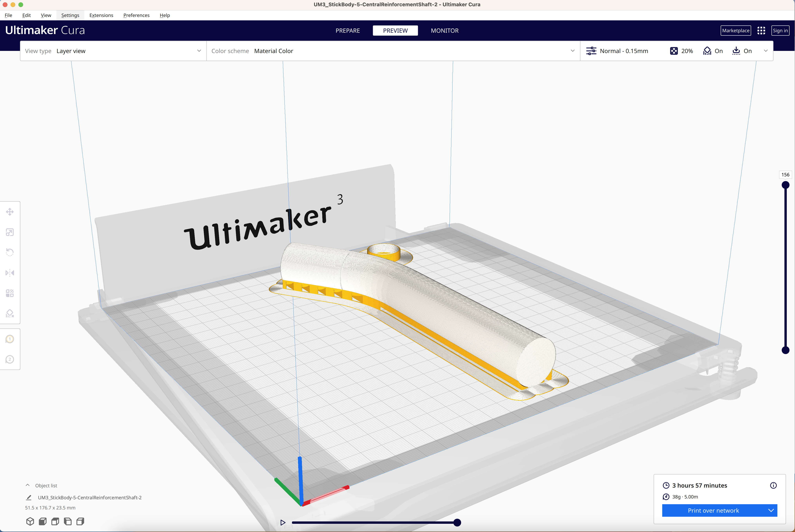Image resolution: width=795 pixels, height=532 pixels.
Task: Expand the print settings panel chevron
Action: [766, 51]
